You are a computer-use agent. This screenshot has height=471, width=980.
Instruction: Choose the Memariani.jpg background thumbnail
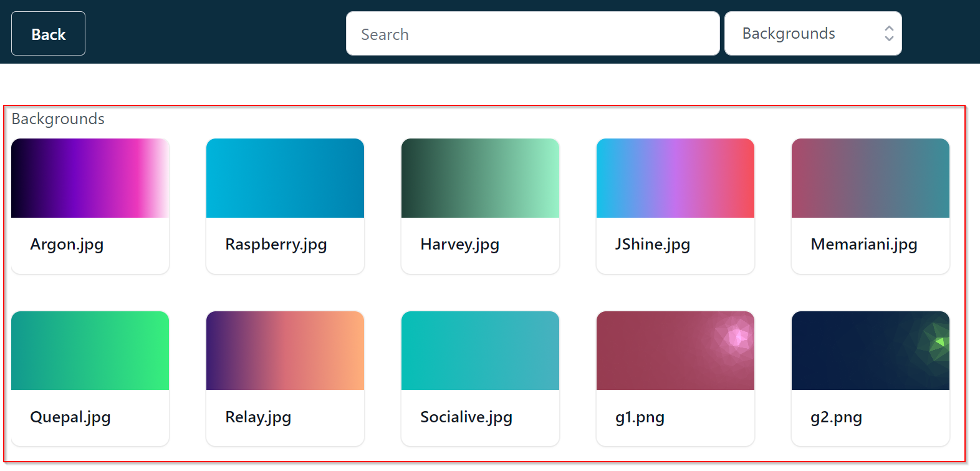click(x=870, y=178)
